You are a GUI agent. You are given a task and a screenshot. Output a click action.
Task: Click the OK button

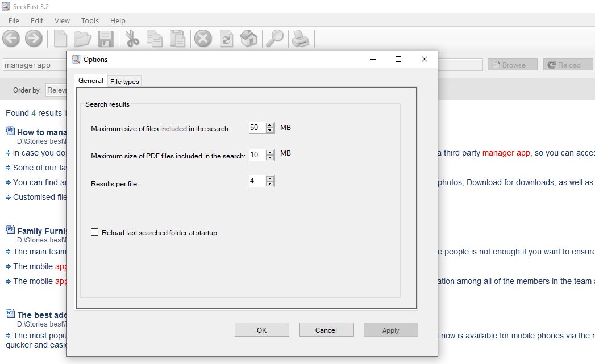click(262, 330)
